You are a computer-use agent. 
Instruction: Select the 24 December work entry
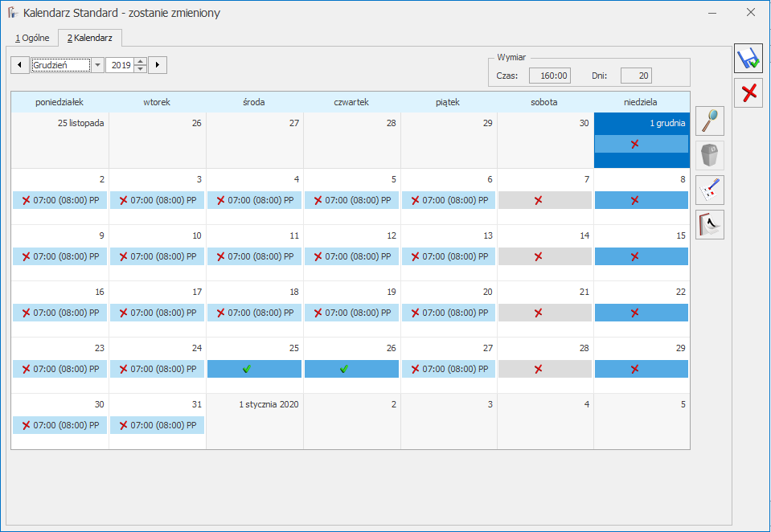157,369
